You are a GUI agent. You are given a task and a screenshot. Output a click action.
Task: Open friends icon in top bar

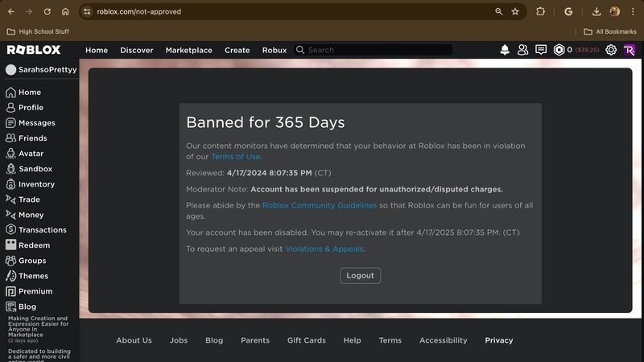tap(522, 50)
